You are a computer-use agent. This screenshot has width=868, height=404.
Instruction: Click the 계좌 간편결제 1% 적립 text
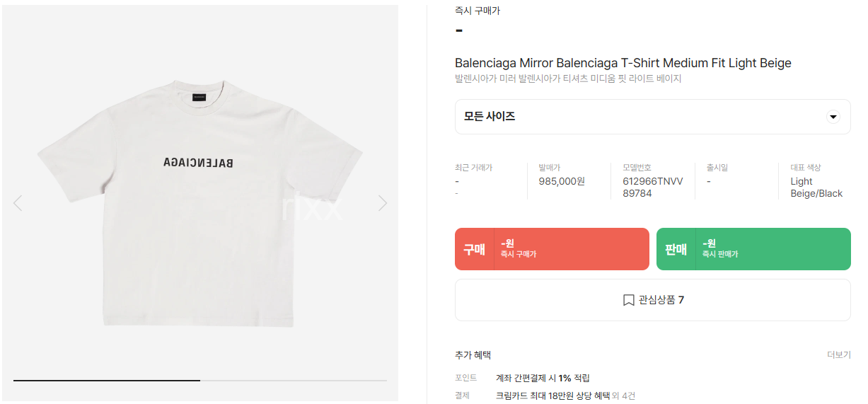coord(543,378)
